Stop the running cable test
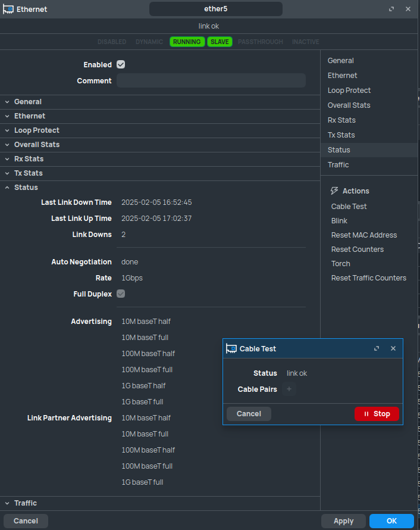The image size is (420, 530). 377,414
